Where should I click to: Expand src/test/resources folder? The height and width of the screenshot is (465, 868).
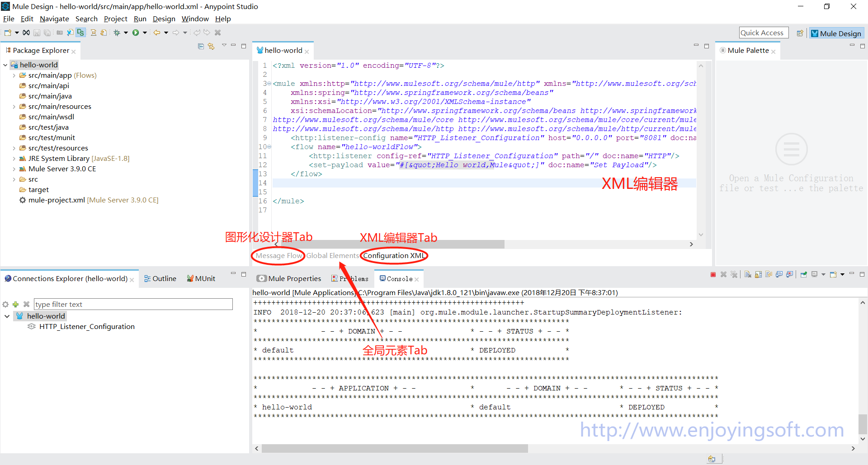click(x=14, y=148)
